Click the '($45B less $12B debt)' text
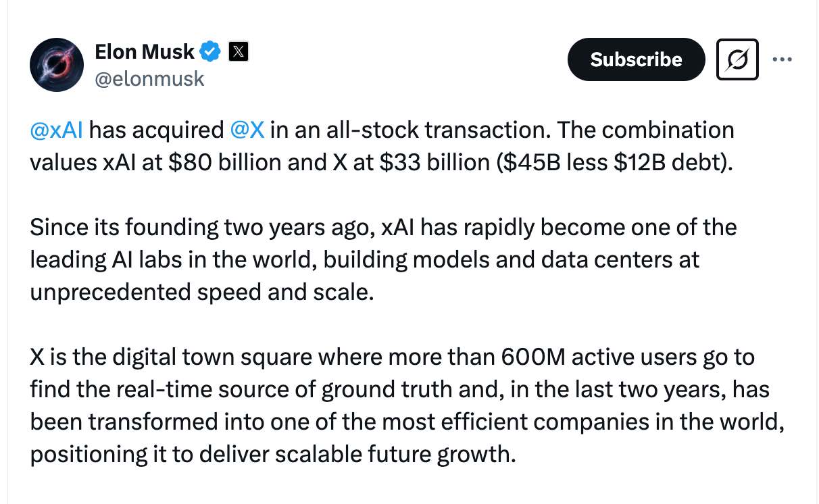 (614, 163)
